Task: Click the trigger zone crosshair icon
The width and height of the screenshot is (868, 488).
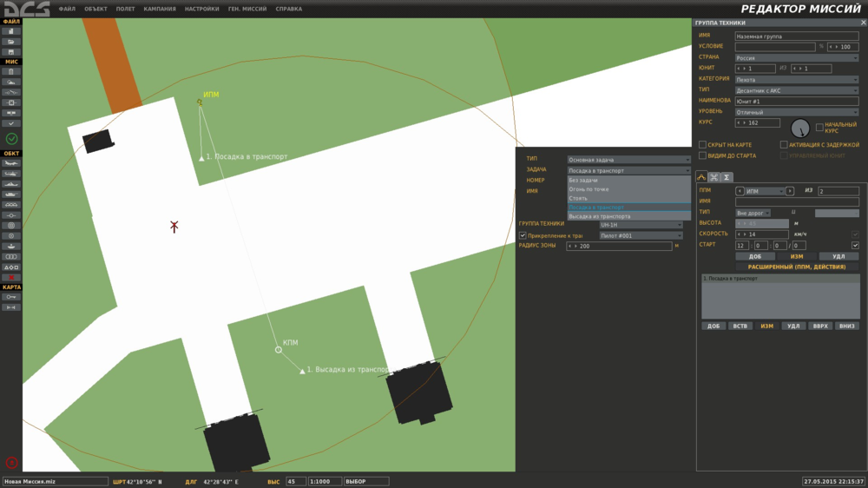Action: pyautogui.click(x=11, y=102)
